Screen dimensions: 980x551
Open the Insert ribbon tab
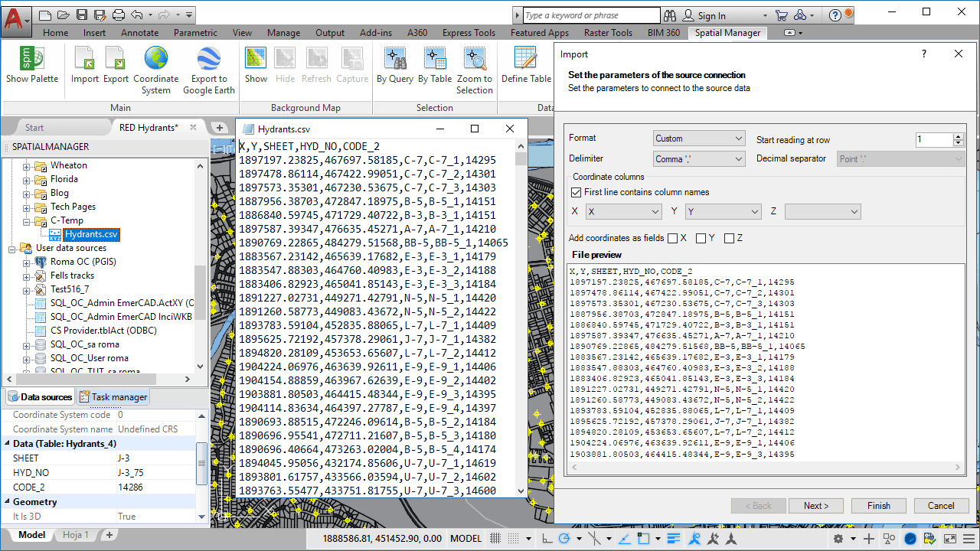(x=94, y=33)
